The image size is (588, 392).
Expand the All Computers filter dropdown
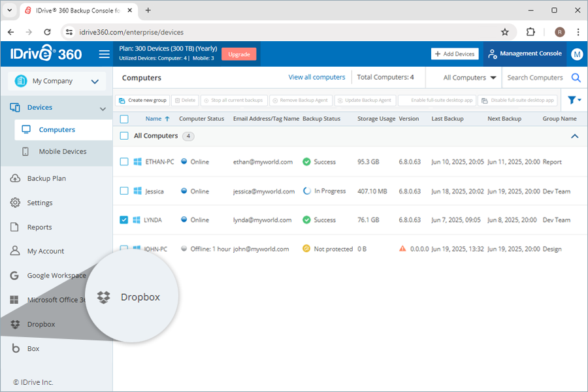(x=469, y=78)
